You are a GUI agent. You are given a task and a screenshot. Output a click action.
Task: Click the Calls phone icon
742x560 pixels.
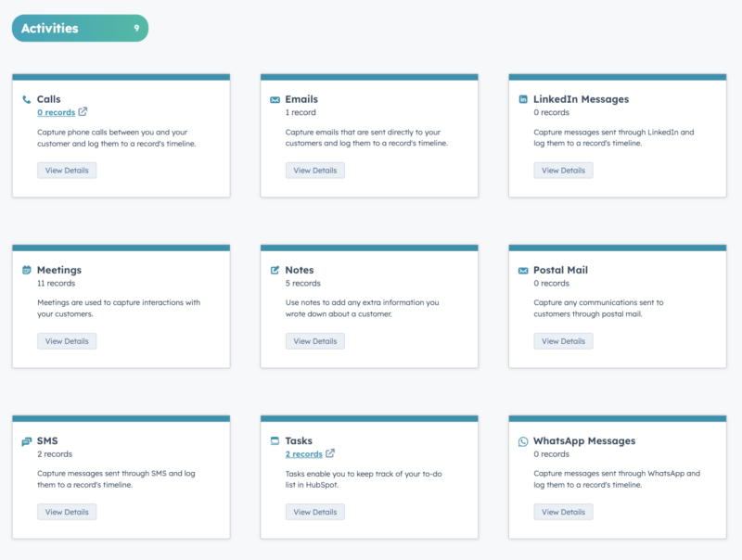click(27, 99)
